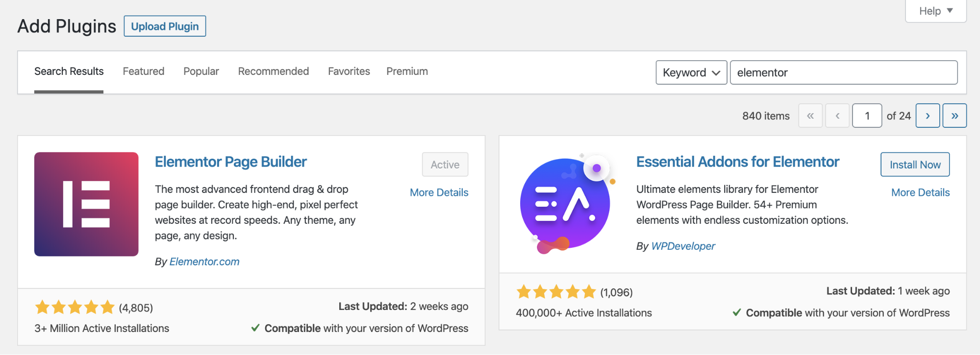Screen dimensions: 980x355
Task: Open the Favorites tab
Action: tap(349, 71)
